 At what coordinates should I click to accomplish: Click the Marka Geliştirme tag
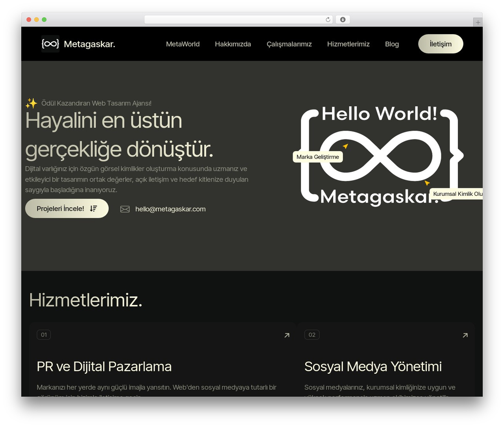tap(318, 157)
